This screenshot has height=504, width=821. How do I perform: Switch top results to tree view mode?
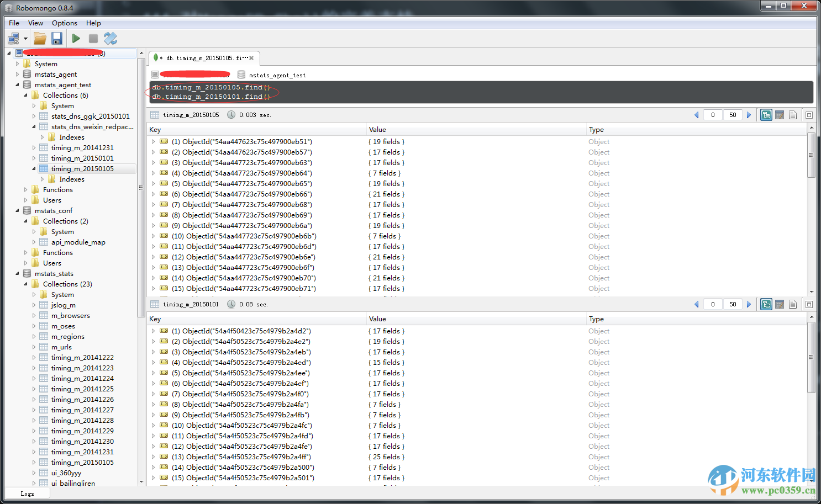click(766, 115)
